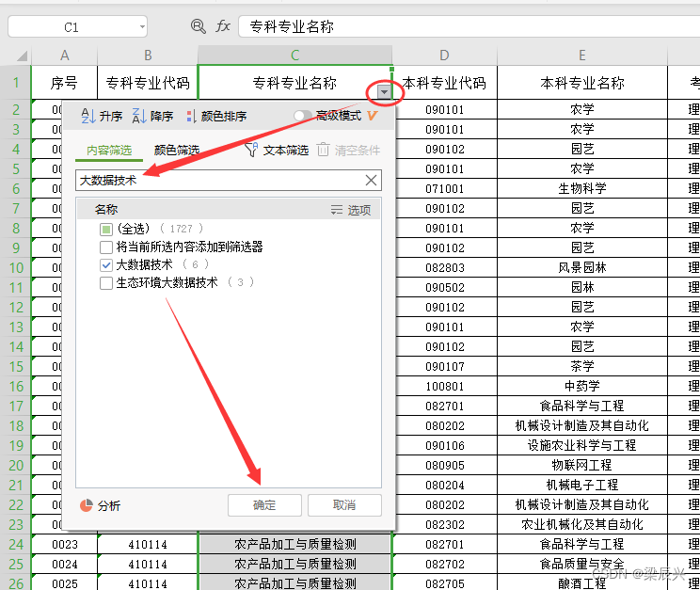Open 颜色排序 color sort

(216, 116)
